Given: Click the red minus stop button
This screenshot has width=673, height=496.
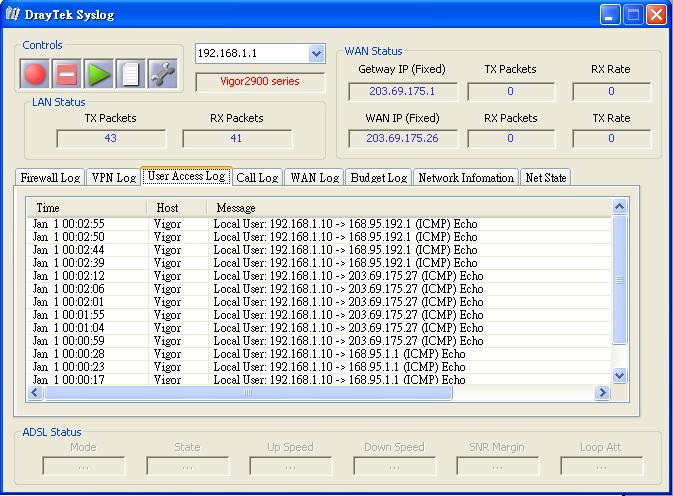Looking at the screenshot, I should 67,73.
